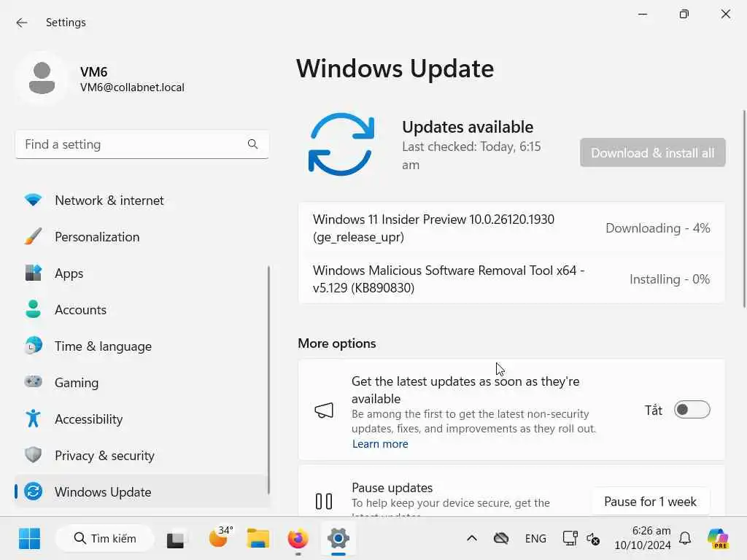Switch input language ENG indicator
This screenshot has height=560, width=747.
click(x=535, y=539)
